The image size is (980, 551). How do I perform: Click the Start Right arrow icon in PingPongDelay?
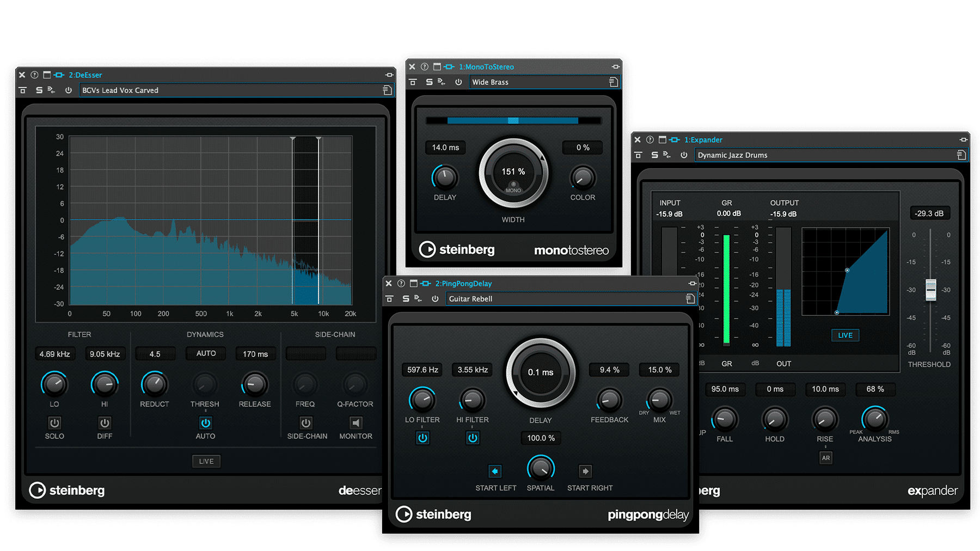pyautogui.click(x=585, y=470)
